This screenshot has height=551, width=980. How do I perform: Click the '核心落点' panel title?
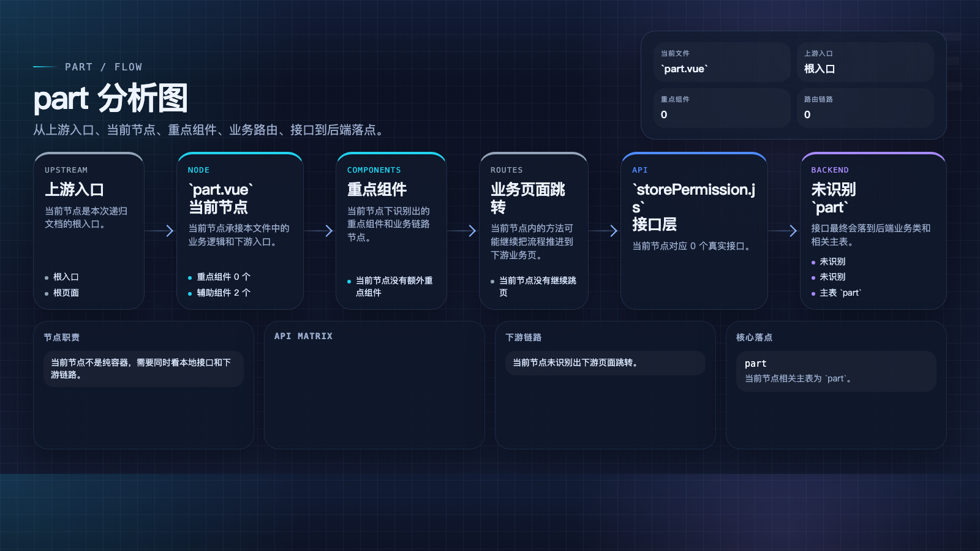(x=754, y=337)
